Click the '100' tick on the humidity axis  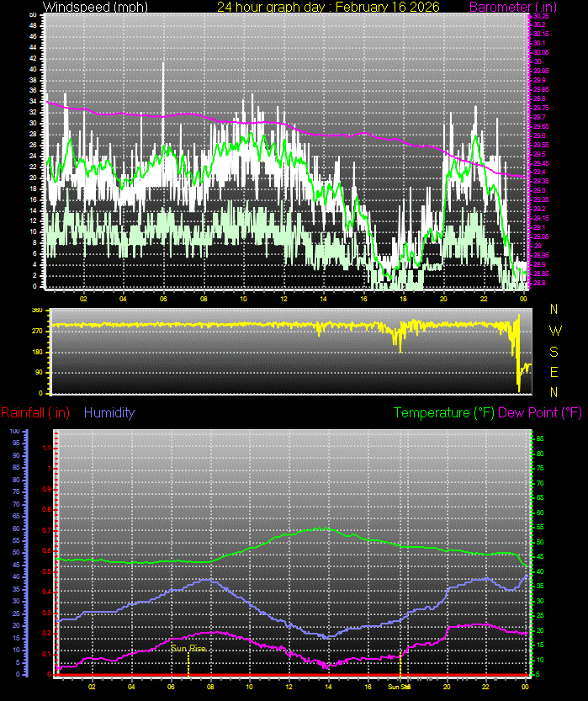click(x=15, y=432)
